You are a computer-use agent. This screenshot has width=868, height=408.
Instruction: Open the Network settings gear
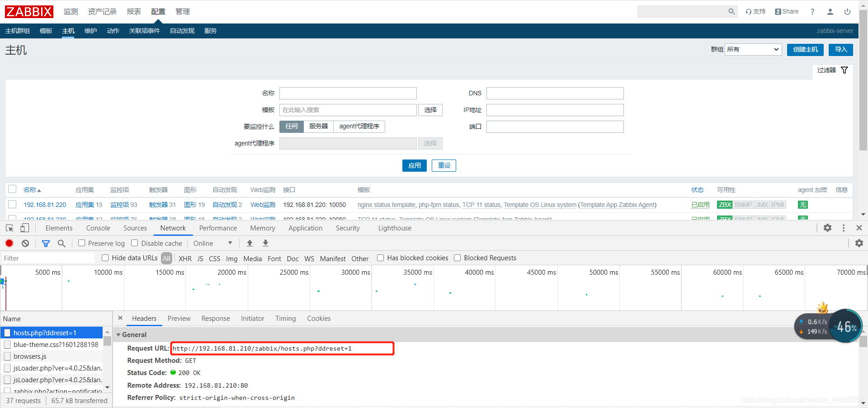coord(859,243)
